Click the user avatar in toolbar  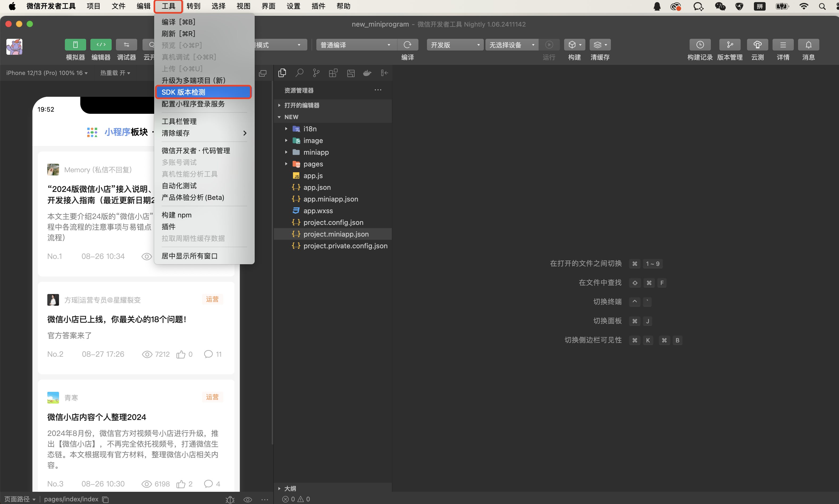pyautogui.click(x=14, y=47)
